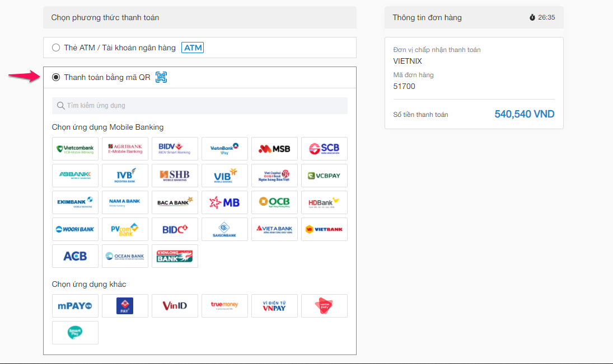Pick the SCB bank logo

[325, 149]
